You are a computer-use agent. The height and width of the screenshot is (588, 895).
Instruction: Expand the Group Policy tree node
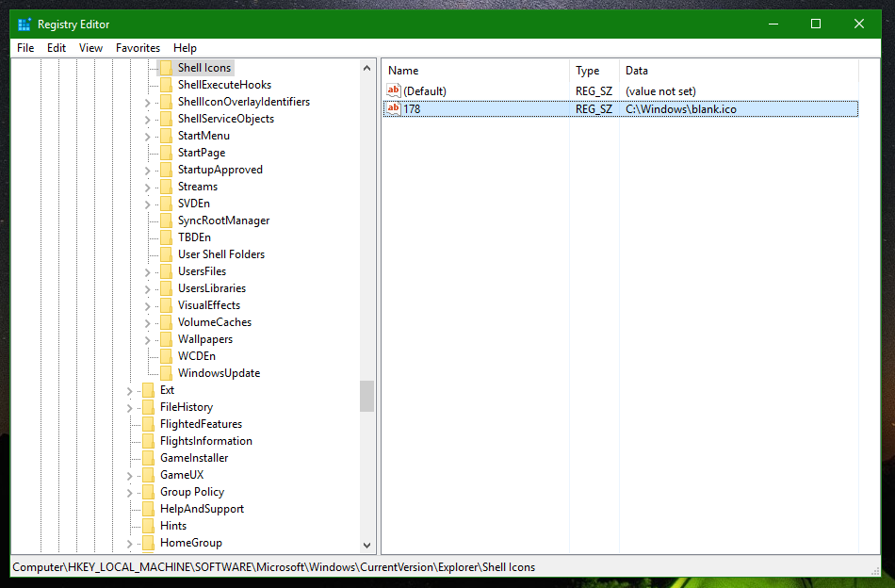(x=130, y=492)
